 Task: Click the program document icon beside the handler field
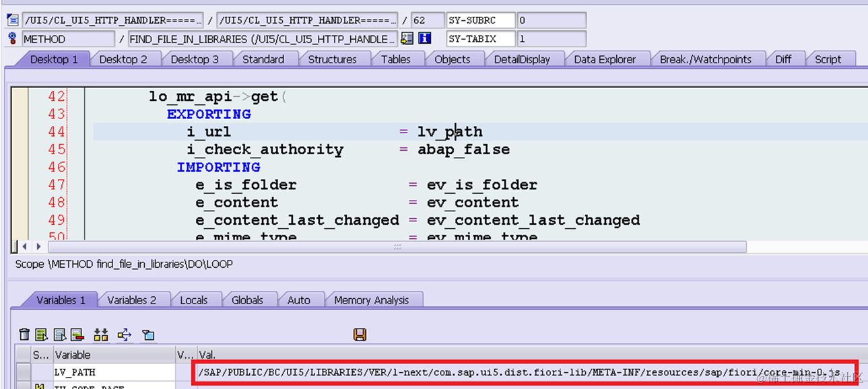click(x=12, y=20)
